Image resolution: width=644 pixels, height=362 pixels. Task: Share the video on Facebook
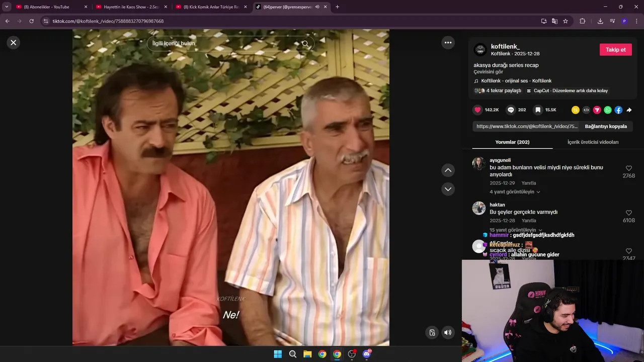[x=618, y=110]
